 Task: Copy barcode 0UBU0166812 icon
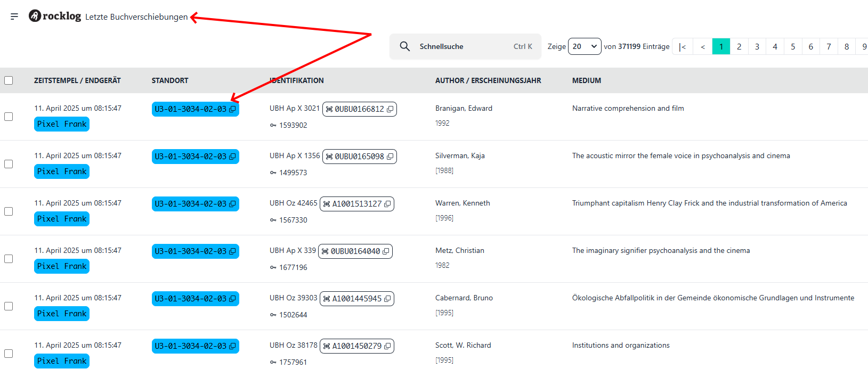(x=390, y=109)
